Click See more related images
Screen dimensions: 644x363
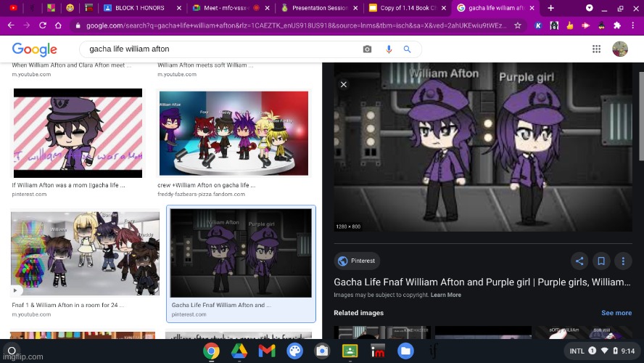click(616, 313)
